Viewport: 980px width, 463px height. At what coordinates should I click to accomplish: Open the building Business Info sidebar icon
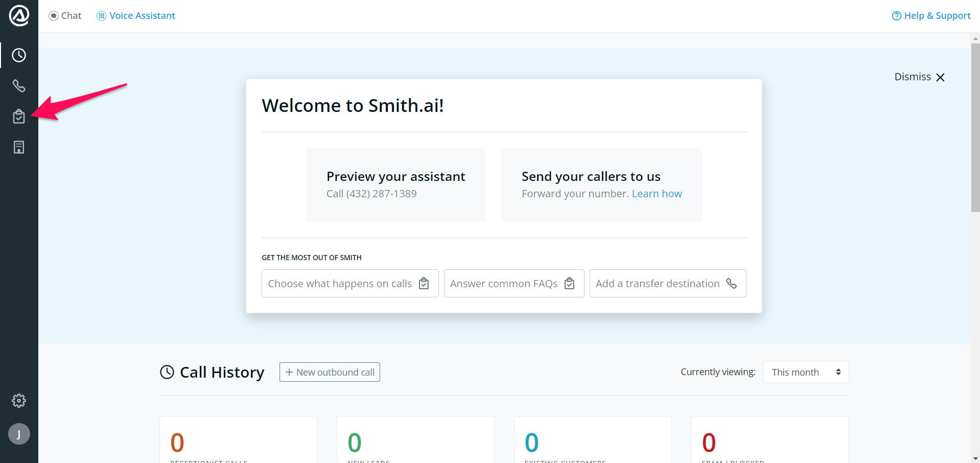click(19, 147)
